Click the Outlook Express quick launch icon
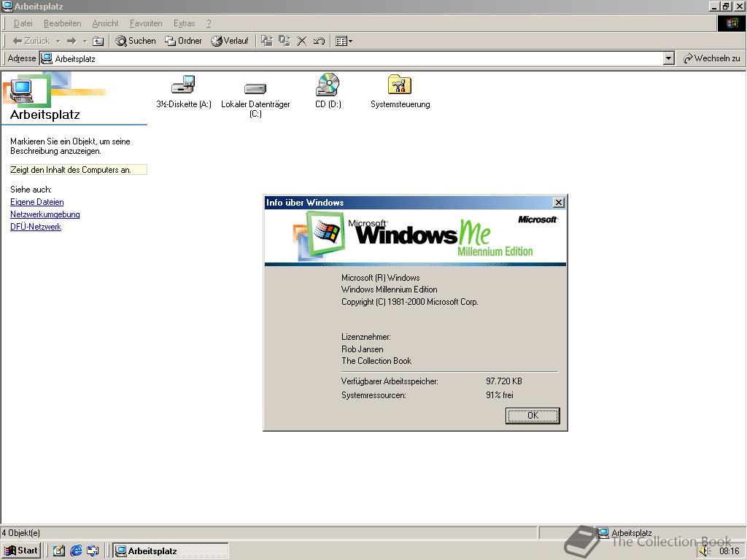The image size is (747, 560). (93, 551)
